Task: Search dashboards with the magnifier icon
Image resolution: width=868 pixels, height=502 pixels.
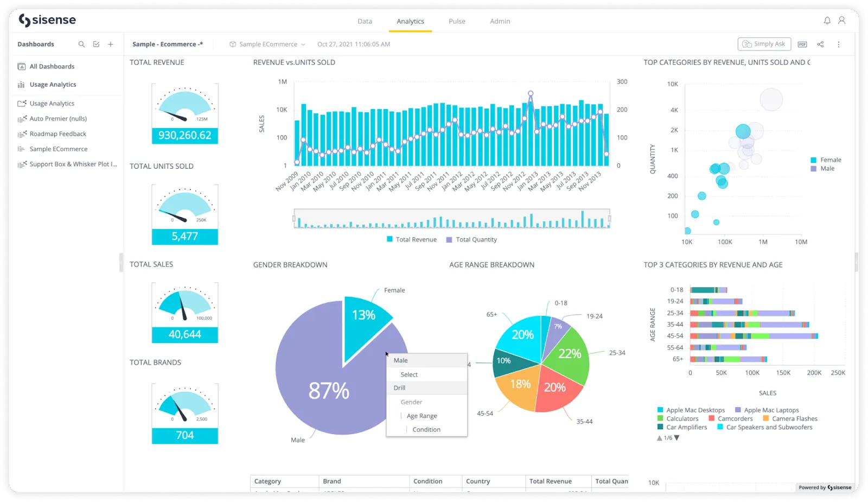Action: (x=81, y=44)
